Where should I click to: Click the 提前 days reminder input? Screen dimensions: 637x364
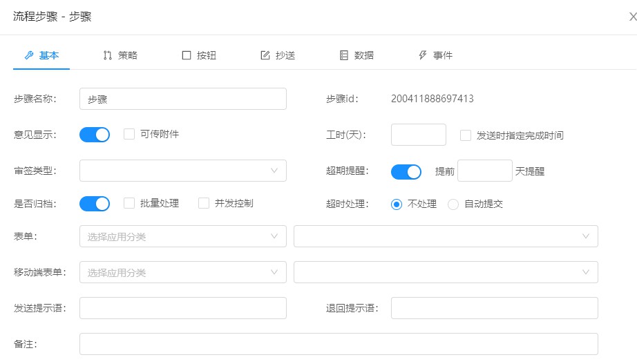(x=484, y=171)
